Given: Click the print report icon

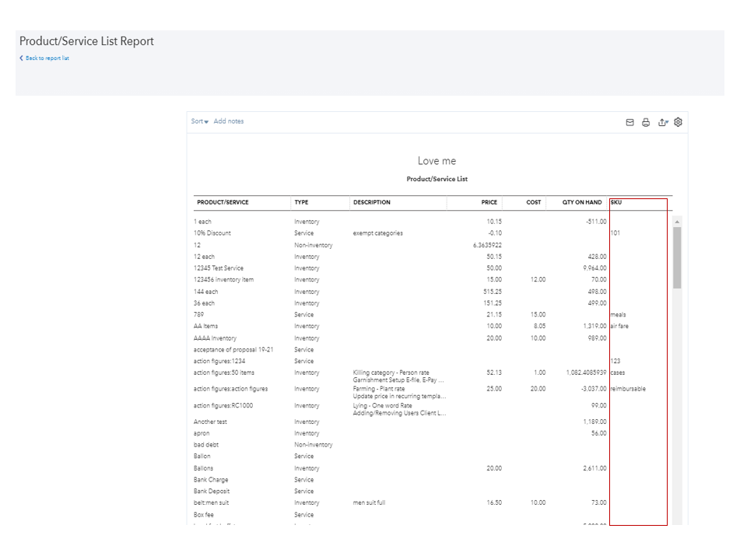Looking at the screenshot, I should pyautogui.click(x=646, y=122).
